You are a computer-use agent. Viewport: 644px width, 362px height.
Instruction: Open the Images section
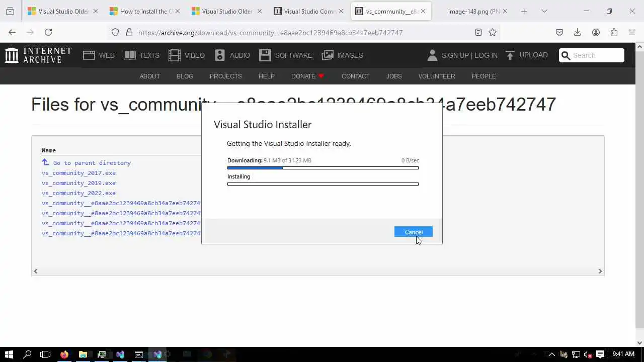coord(343,55)
